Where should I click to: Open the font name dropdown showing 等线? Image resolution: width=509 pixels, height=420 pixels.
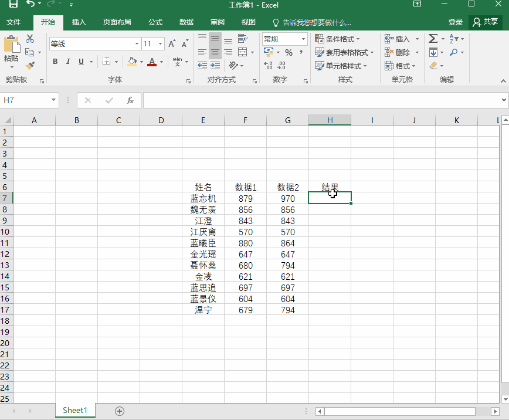pos(137,44)
